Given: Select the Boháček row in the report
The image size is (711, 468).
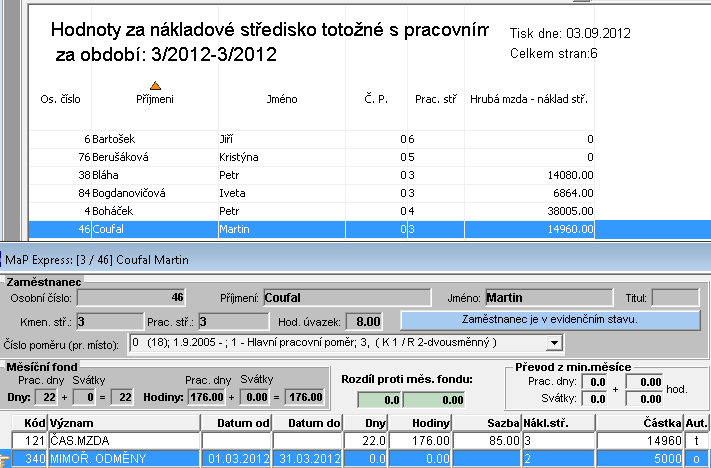Looking at the screenshot, I should (312, 211).
